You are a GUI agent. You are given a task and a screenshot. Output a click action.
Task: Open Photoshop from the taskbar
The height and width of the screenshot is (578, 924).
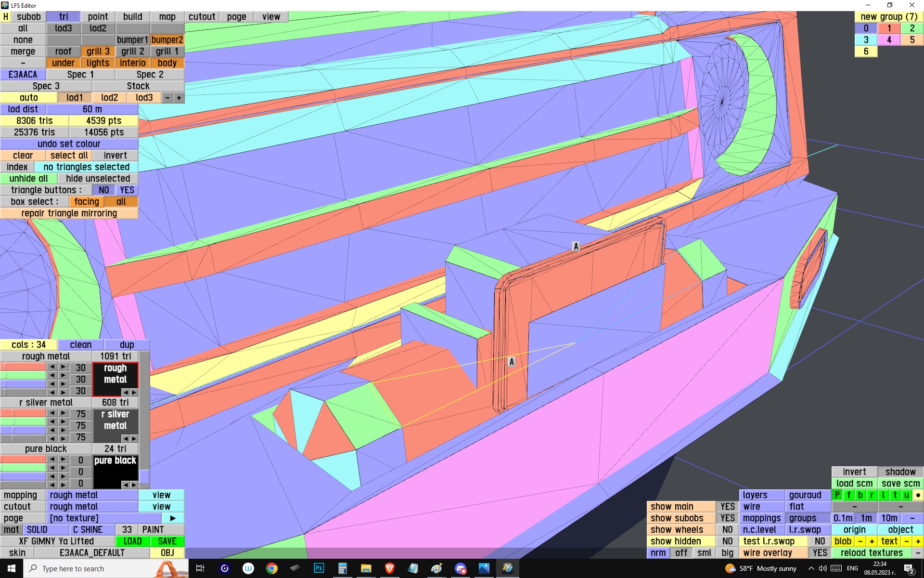[319, 568]
